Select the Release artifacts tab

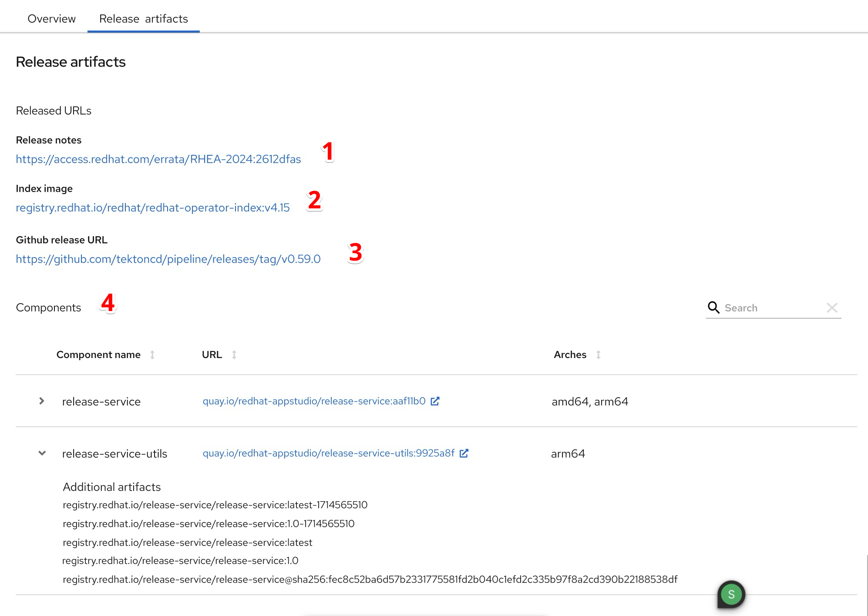[143, 19]
